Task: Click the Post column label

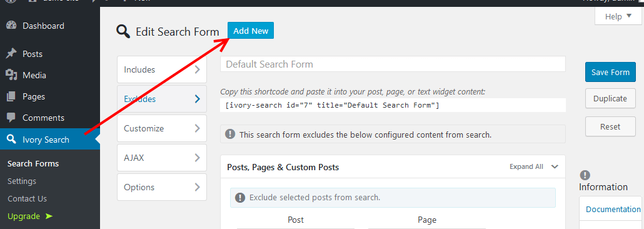Action: click(x=296, y=220)
